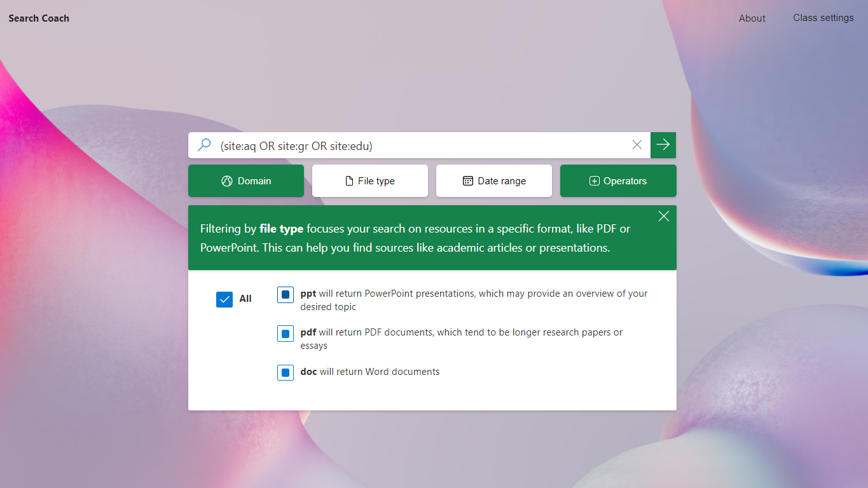Close the green file type info banner
The width and height of the screenshot is (868, 488).
663,216
